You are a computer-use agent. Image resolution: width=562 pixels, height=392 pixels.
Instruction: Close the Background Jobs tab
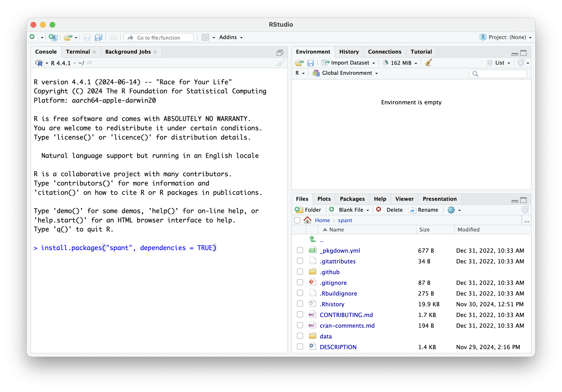155,52
